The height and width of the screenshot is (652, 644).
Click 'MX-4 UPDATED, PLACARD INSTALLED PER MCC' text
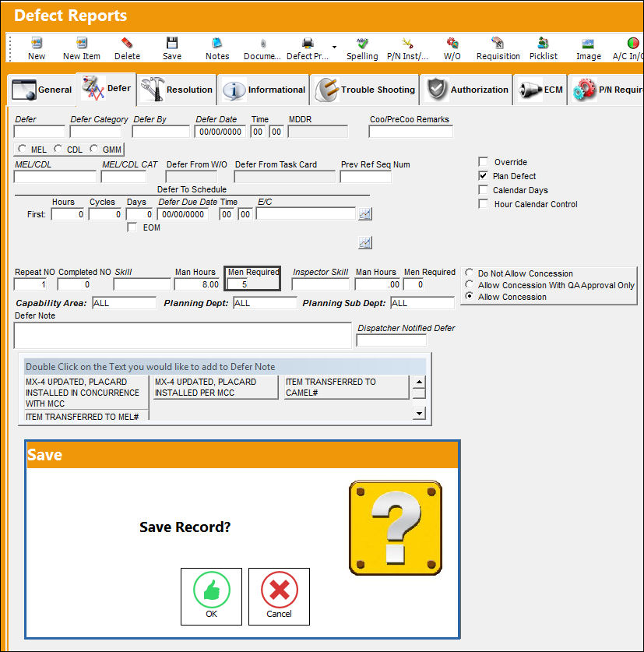[206, 387]
